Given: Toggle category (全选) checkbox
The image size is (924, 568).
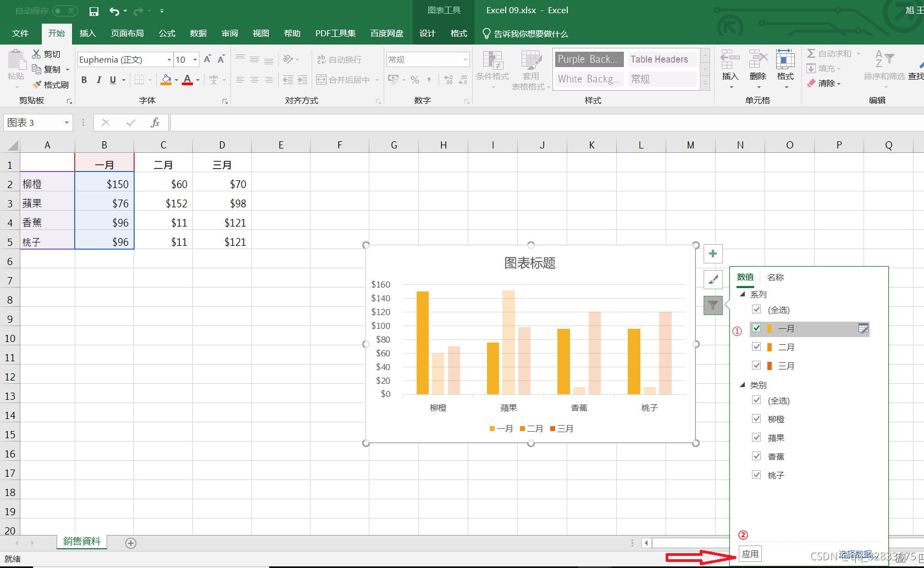Looking at the screenshot, I should [756, 400].
